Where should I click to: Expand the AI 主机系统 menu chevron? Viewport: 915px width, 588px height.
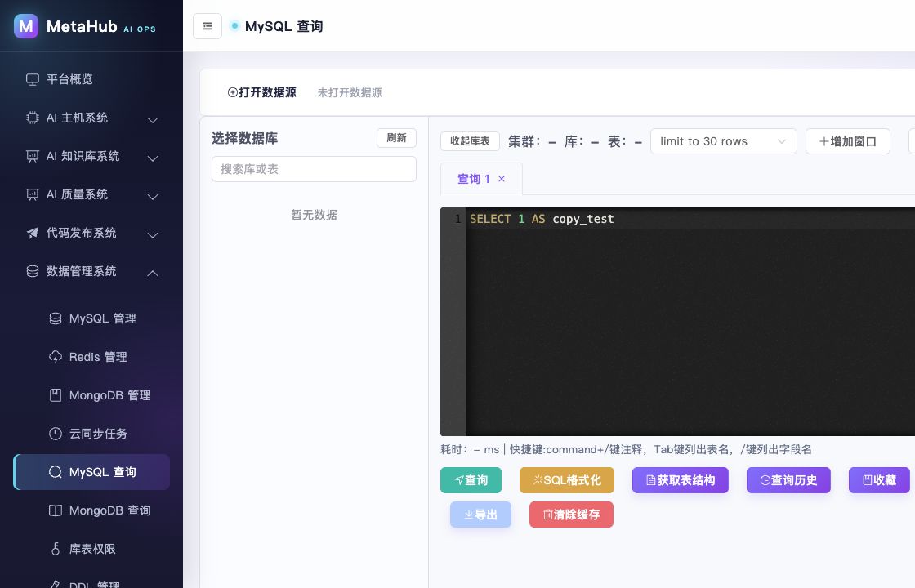coord(153,119)
